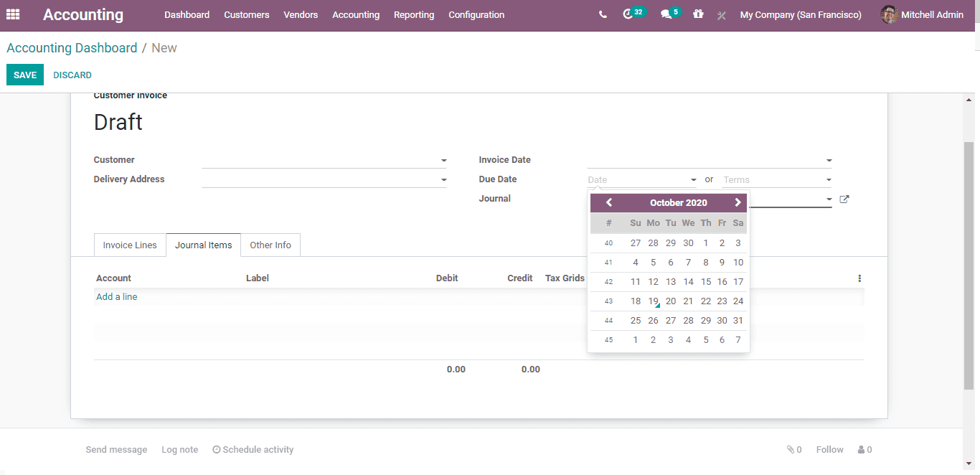Select October 8 in the calendar
This screenshot has width=980, height=475.
[x=706, y=263]
